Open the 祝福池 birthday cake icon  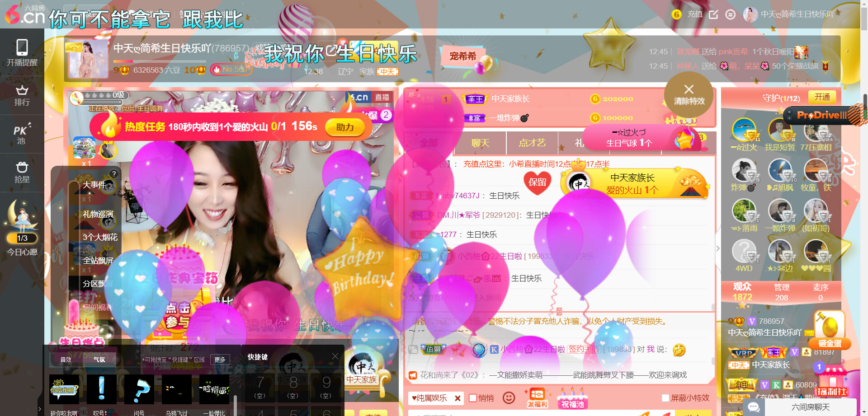(572, 398)
